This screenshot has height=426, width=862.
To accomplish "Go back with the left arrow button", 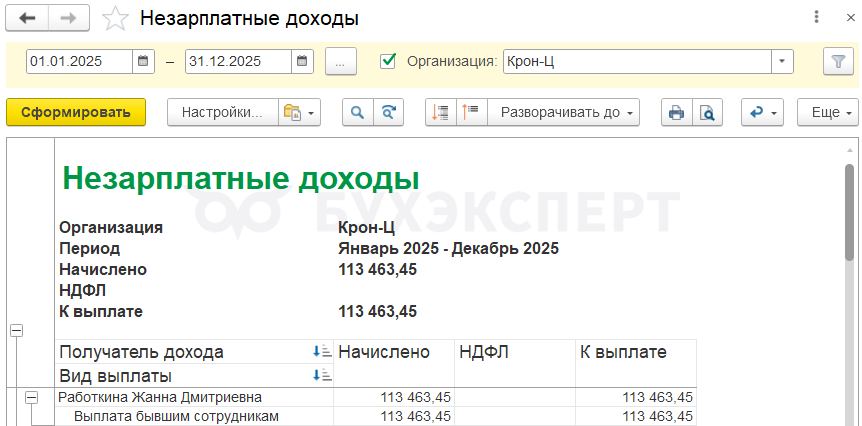I will click(27, 18).
